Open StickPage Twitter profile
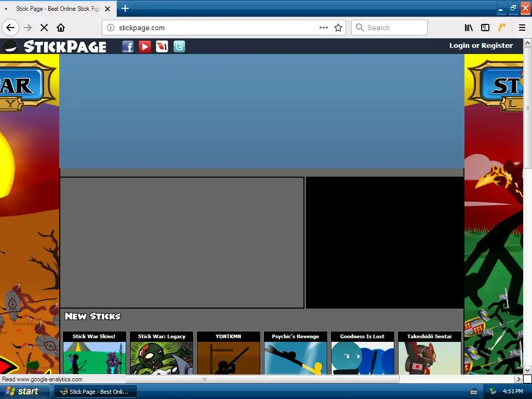 179,46
